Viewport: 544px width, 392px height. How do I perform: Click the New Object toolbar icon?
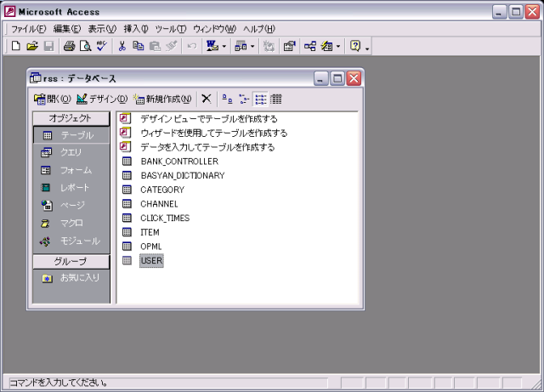tap(326, 46)
